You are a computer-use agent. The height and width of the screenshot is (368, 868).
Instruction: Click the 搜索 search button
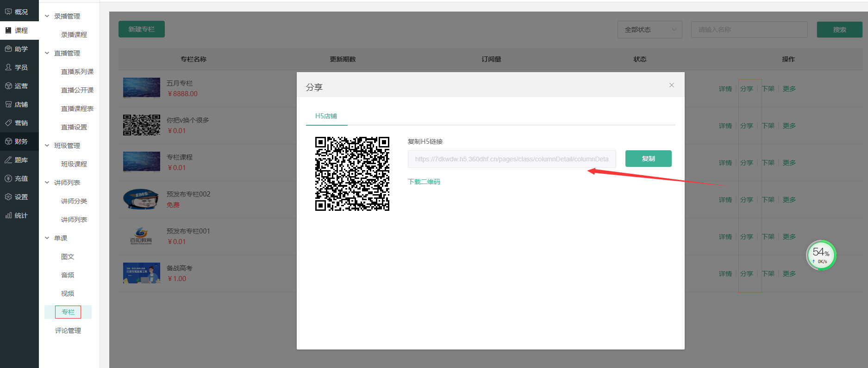pos(839,30)
